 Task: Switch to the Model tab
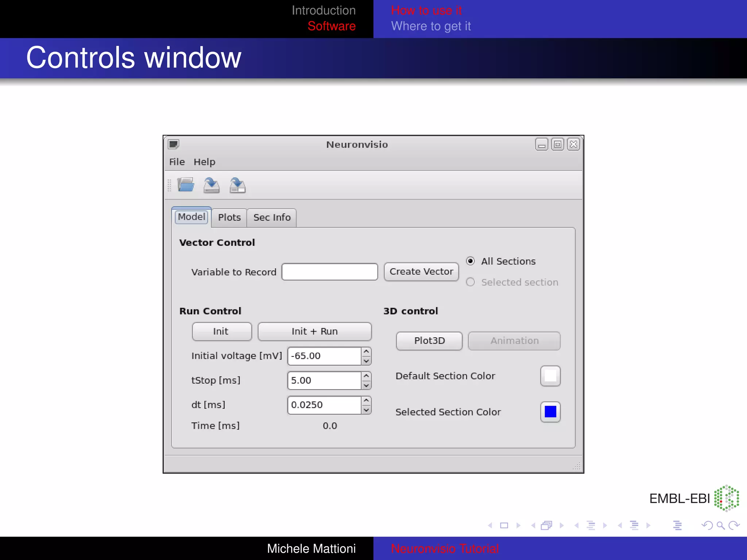(191, 217)
